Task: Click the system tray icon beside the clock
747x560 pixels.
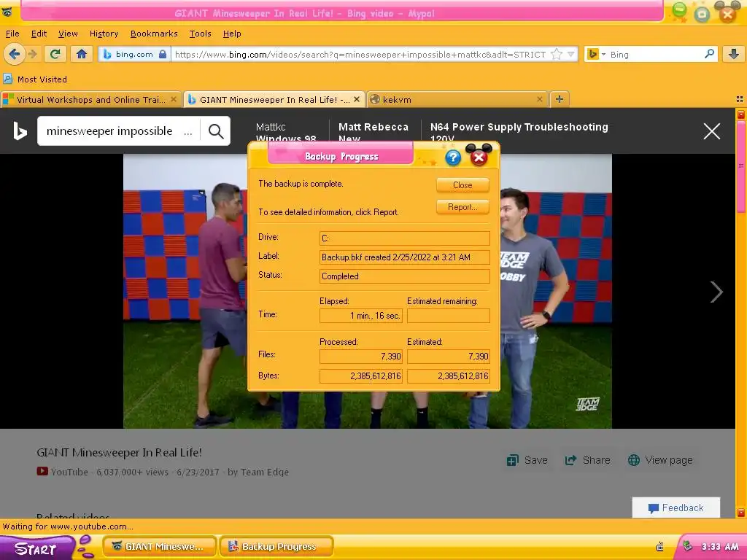Action: click(x=687, y=546)
